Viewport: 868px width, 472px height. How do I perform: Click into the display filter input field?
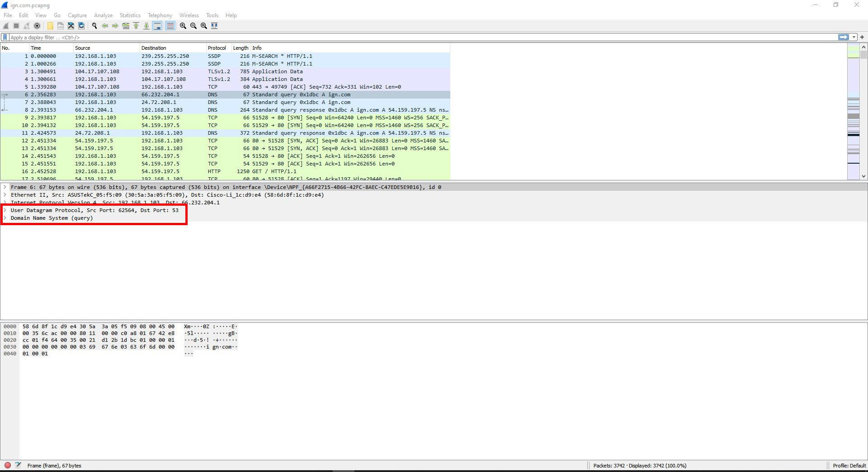[x=407, y=38]
